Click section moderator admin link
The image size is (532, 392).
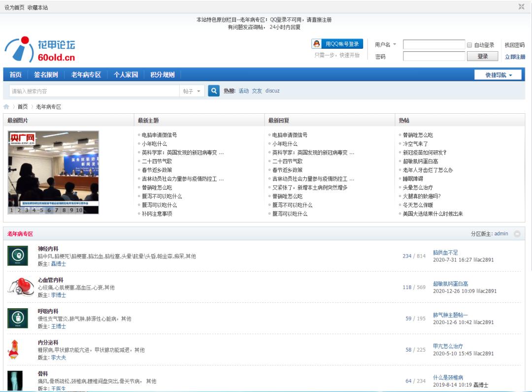[501, 233]
